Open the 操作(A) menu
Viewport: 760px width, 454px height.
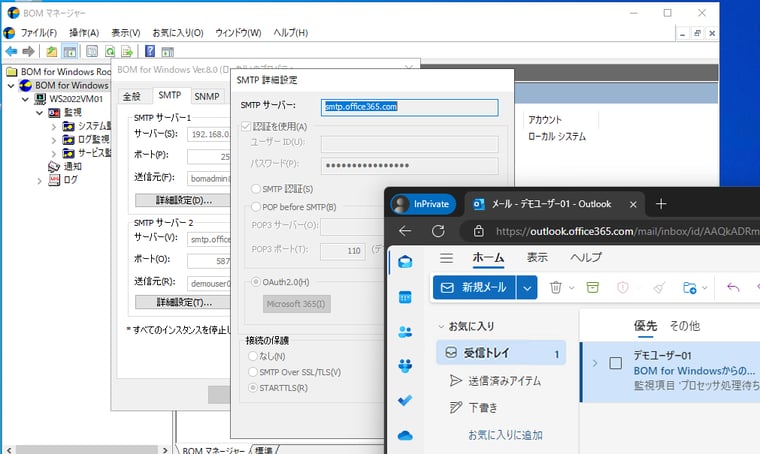tap(84, 33)
